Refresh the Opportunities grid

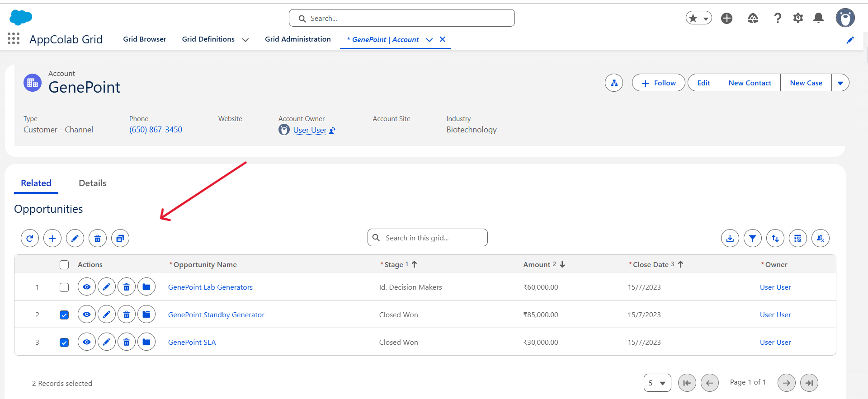click(30, 238)
